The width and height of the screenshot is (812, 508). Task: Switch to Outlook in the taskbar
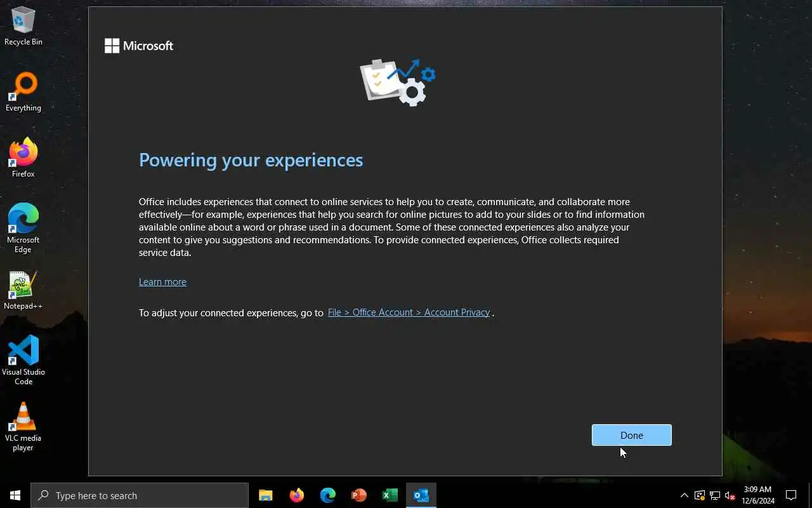[421, 495]
